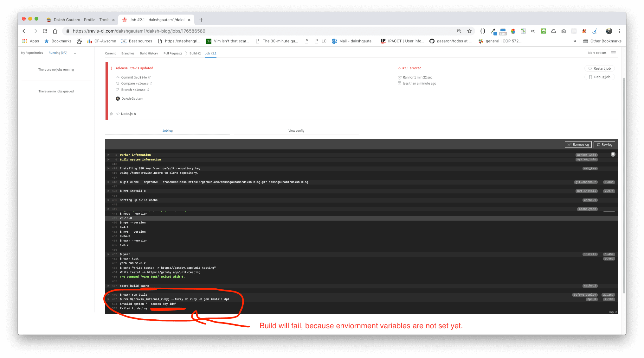Switch to the View config tab
The image size is (644, 358).
[x=296, y=131]
